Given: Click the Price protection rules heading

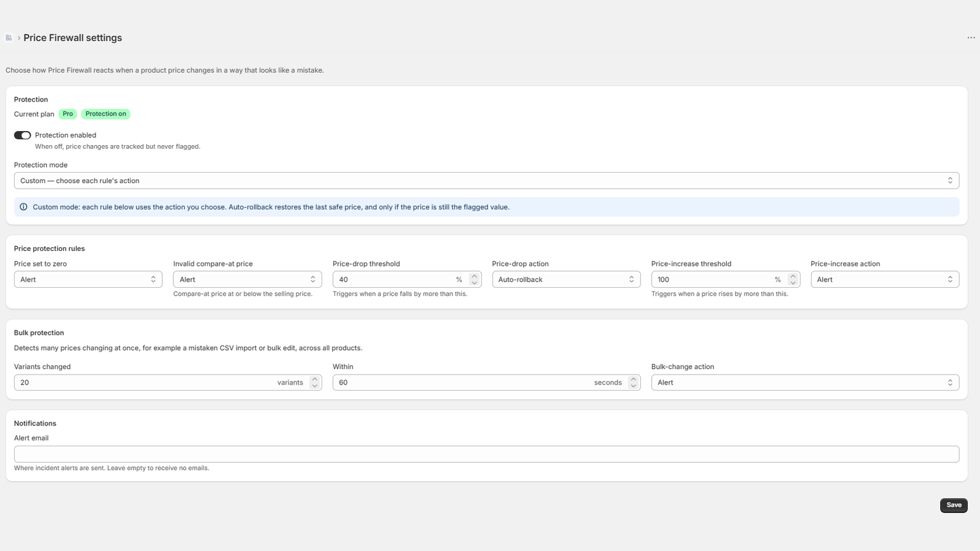Looking at the screenshot, I should pos(50,249).
